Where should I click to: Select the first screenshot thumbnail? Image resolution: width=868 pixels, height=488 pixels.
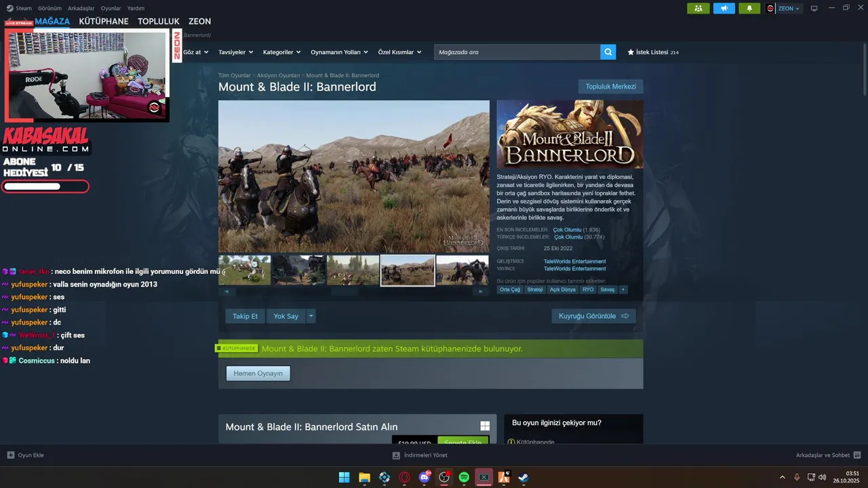click(245, 270)
